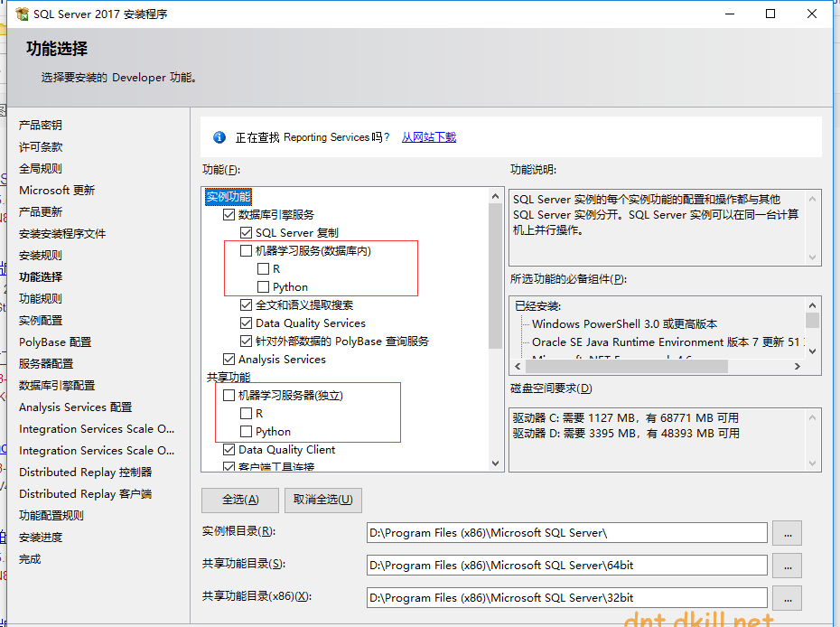The width and height of the screenshot is (840, 627).
Task: Maximize the installer window
Action: point(770,14)
